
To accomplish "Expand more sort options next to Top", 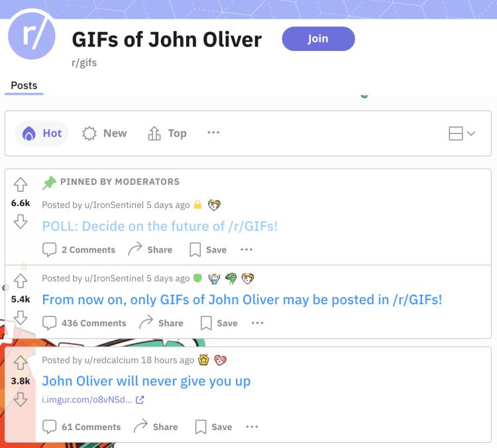I will coord(213,133).
